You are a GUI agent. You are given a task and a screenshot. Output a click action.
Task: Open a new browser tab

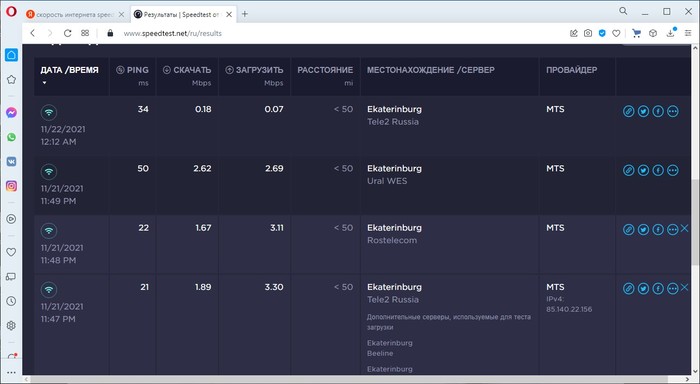[245, 14]
